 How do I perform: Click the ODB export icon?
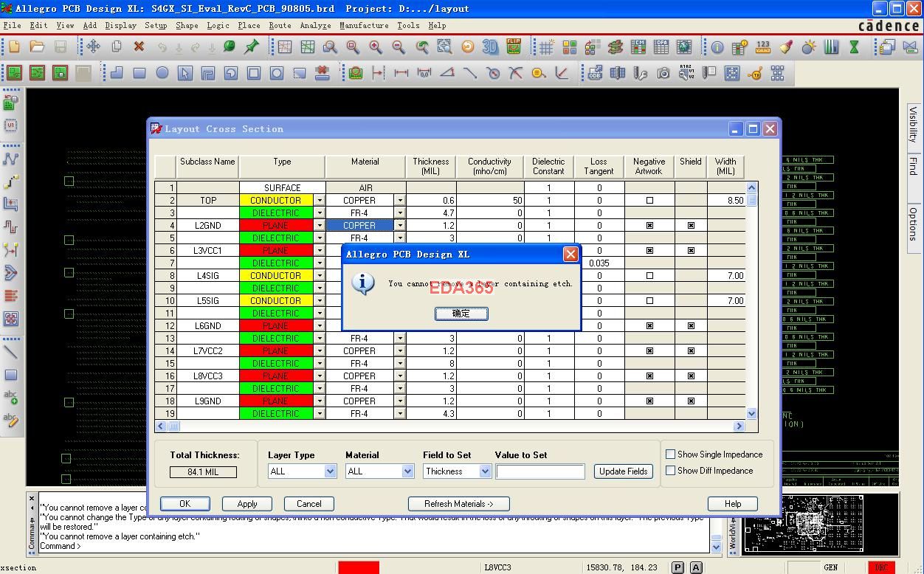coord(595,73)
